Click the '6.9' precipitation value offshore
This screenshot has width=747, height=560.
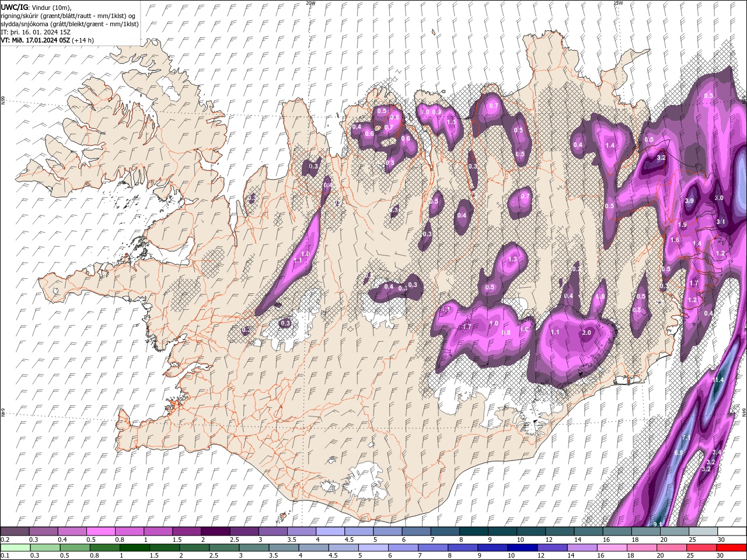click(x=679, y=453)
